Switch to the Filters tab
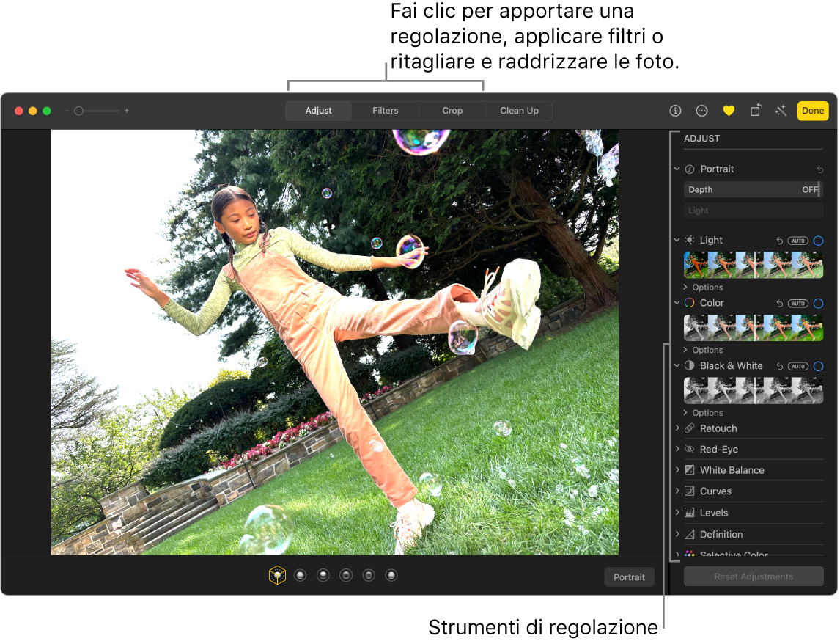 click(384, 110)
